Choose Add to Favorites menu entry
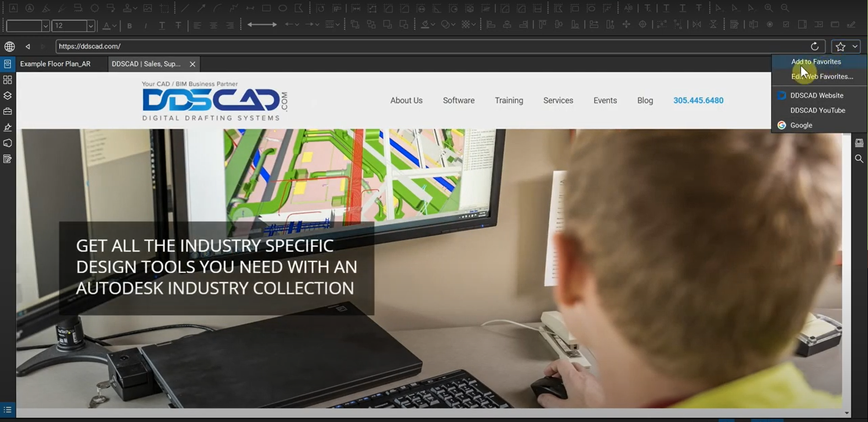Screen dimensions: 868x422 click(816, 62)
